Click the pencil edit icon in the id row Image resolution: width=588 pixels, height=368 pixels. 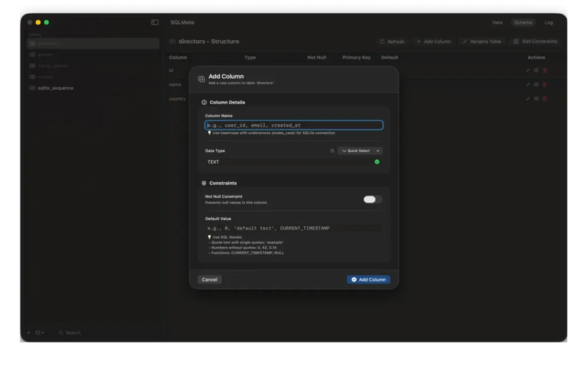click(x=528, y=70)
